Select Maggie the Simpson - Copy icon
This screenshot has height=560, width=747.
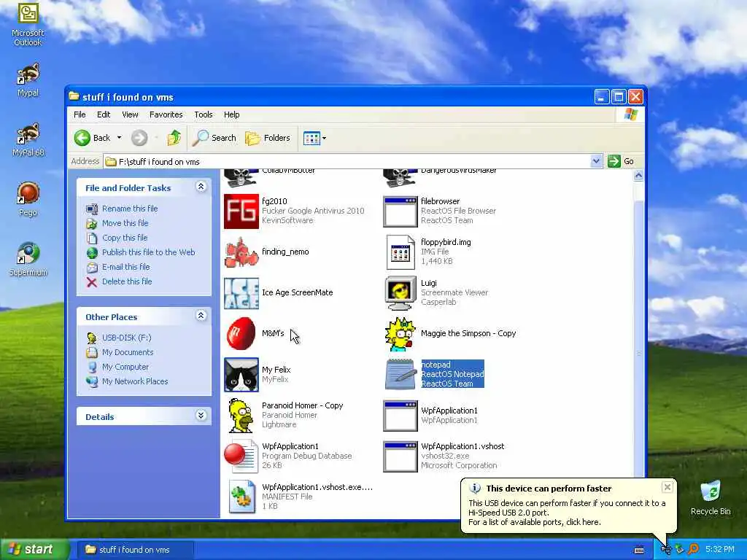(400, 333)
